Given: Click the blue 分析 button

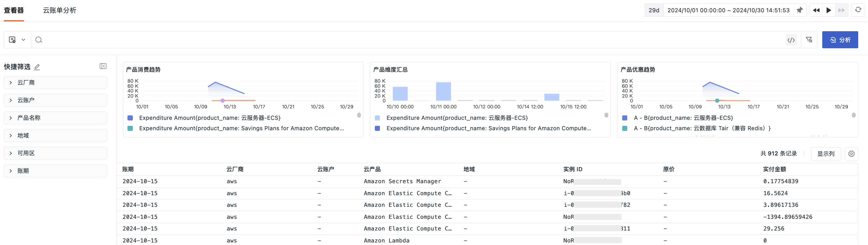Looking at the screenshot, I should [x=840, y=40].
